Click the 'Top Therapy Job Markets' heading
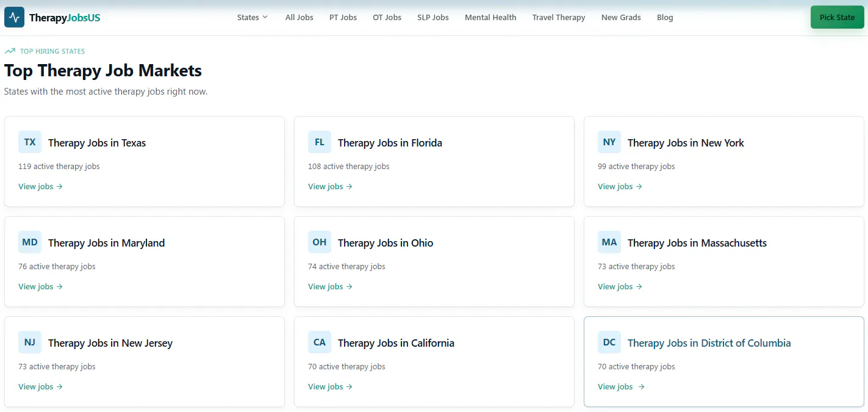The width and height of the screenshot is (868, 412). click(x=103, y=70)
